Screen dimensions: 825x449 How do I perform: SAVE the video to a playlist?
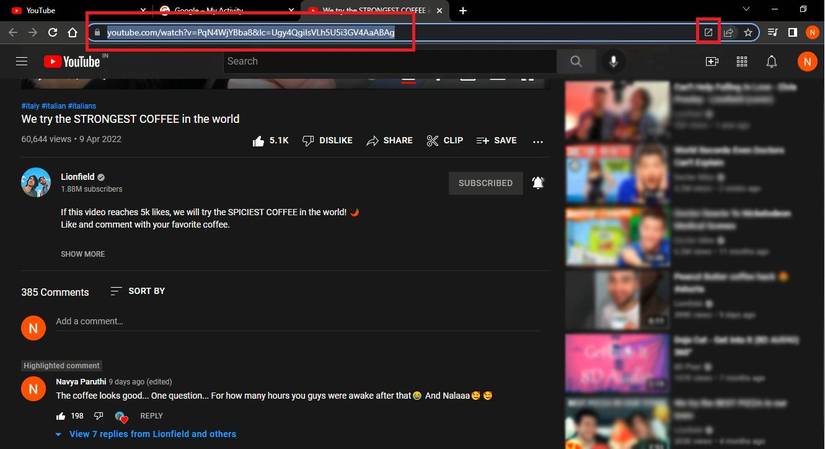coord(496,141)
